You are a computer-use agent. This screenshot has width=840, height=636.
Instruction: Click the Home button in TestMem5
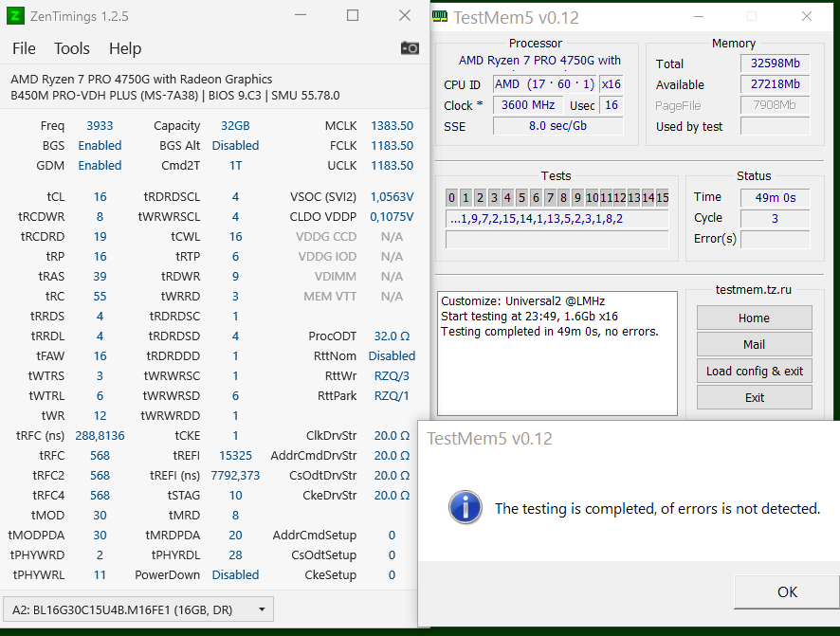point(755,318)
